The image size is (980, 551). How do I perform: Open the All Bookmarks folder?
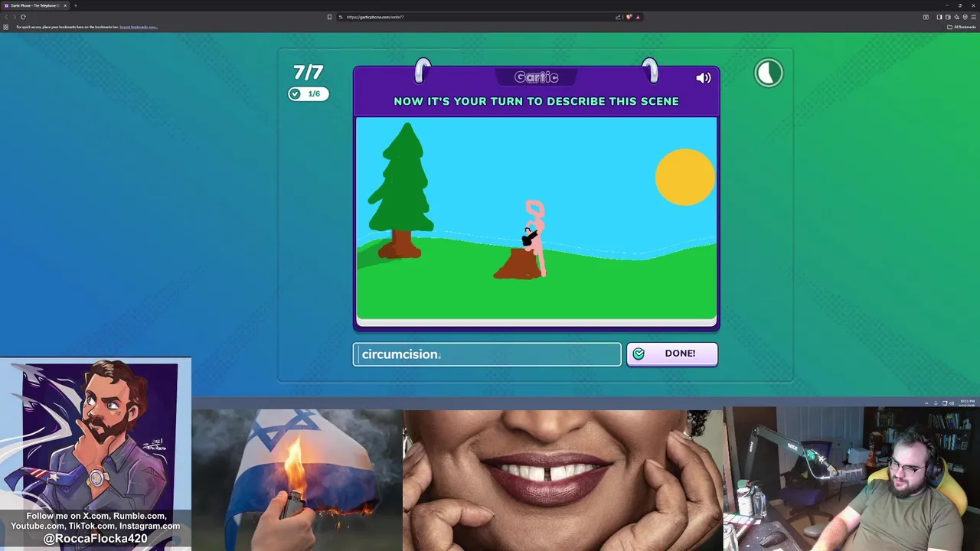[x=962, y=27]
